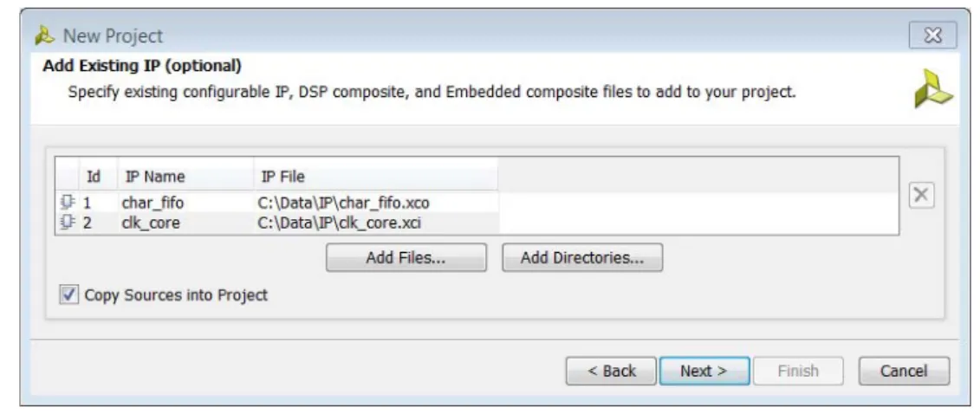The image size is (980, 414).
Task: Close the New Project dialog window
Action: coord(932,36)
